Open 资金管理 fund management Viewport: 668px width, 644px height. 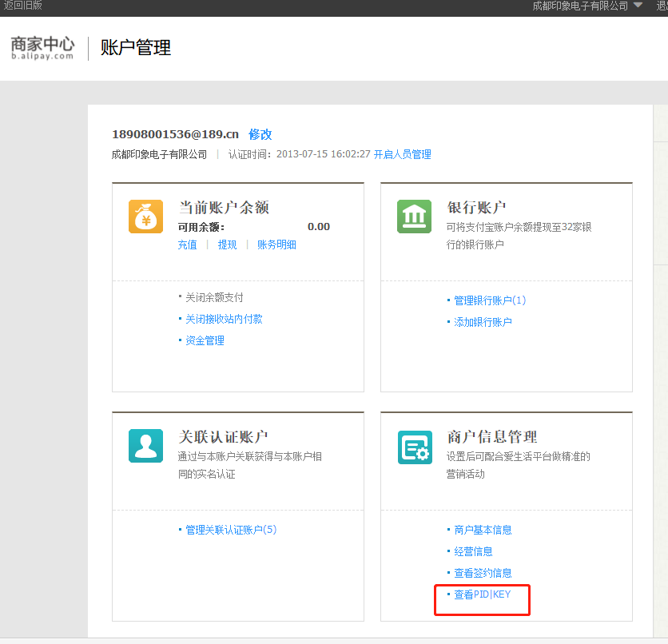205,340
